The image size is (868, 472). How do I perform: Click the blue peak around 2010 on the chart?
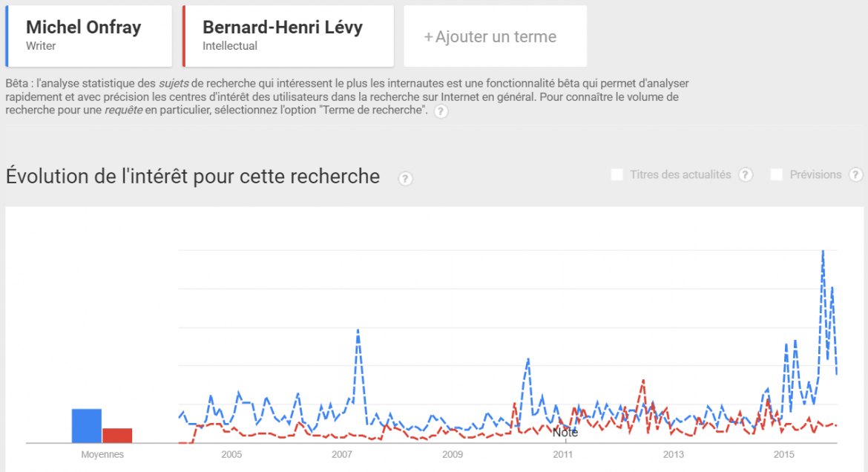(x=528, y=358)
